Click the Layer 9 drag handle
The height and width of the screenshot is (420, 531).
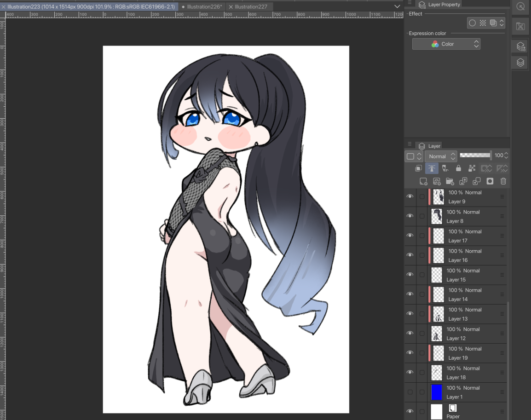[502, 196]
